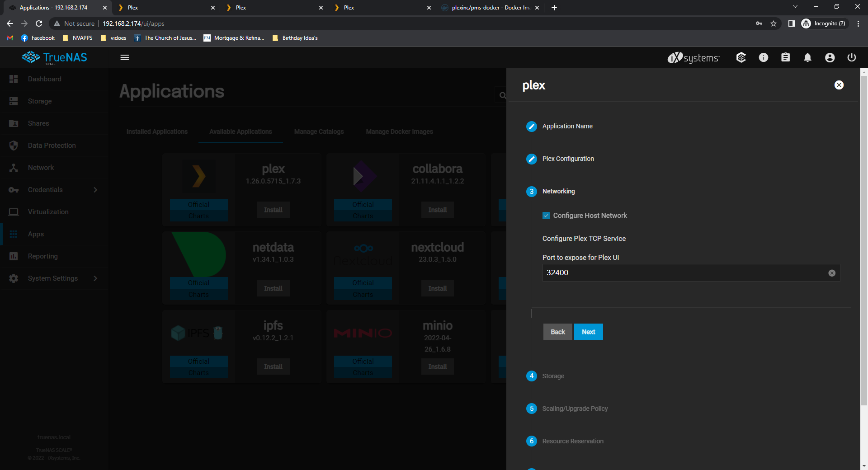Open Apps from sidebar

[x=54, y=234]
